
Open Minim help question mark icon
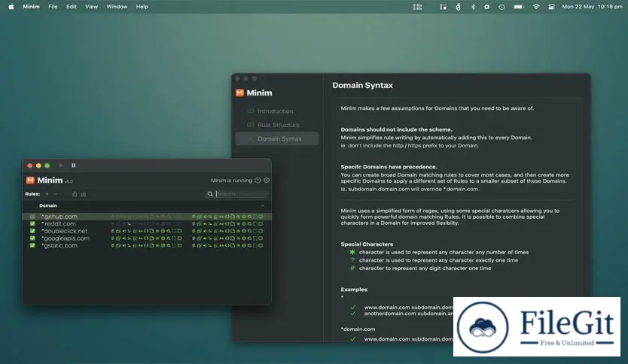[258, 180]
